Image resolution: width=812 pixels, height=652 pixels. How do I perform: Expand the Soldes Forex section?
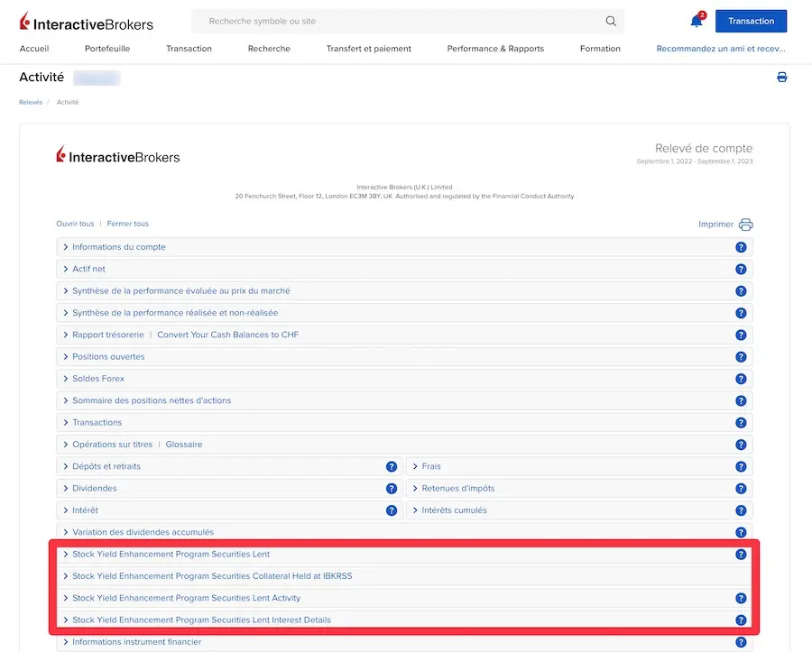[x=98, y=379]
